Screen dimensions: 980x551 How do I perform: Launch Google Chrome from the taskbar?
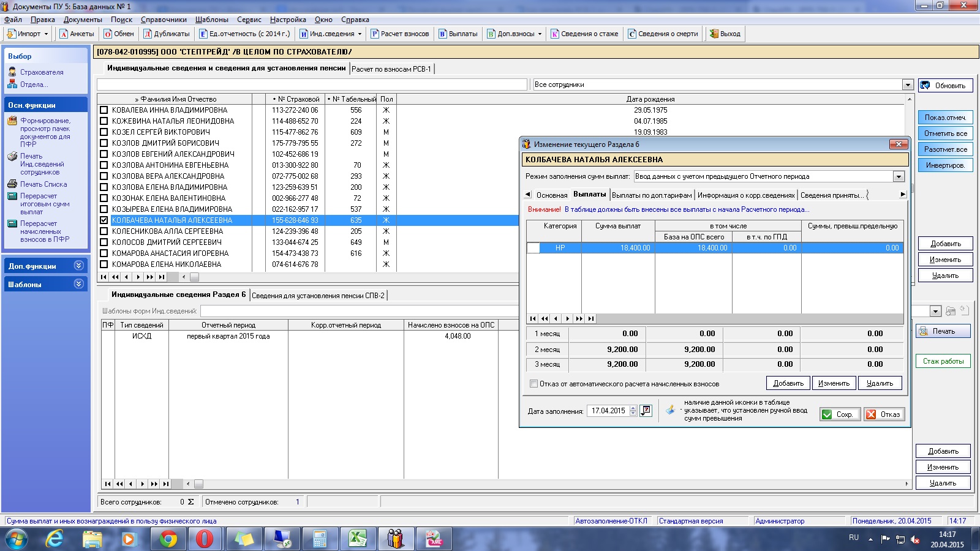[168, 539]
